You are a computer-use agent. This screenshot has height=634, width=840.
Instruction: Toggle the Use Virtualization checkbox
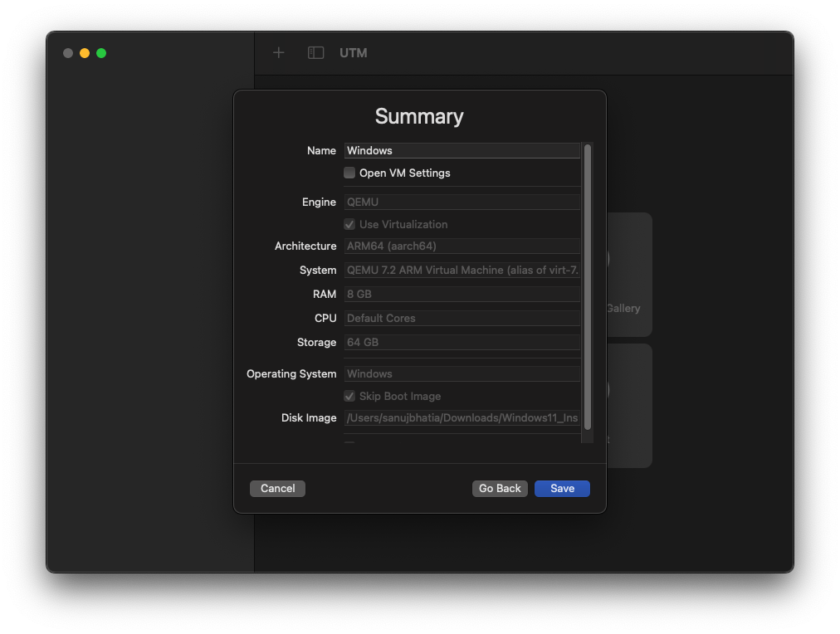click(x=349, y=224)
